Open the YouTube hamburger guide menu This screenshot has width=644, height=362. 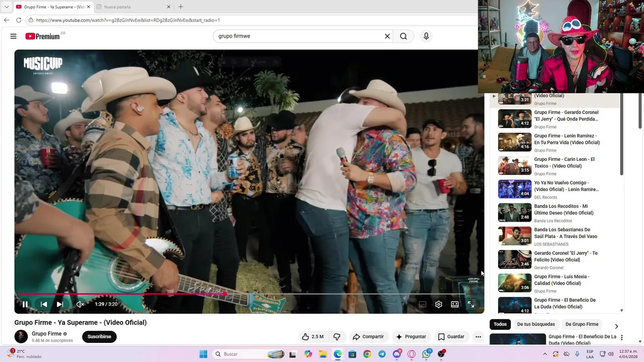14,36
